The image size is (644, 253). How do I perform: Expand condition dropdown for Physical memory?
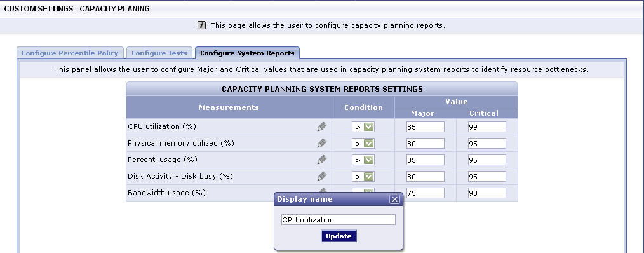(x=363, y=144)
